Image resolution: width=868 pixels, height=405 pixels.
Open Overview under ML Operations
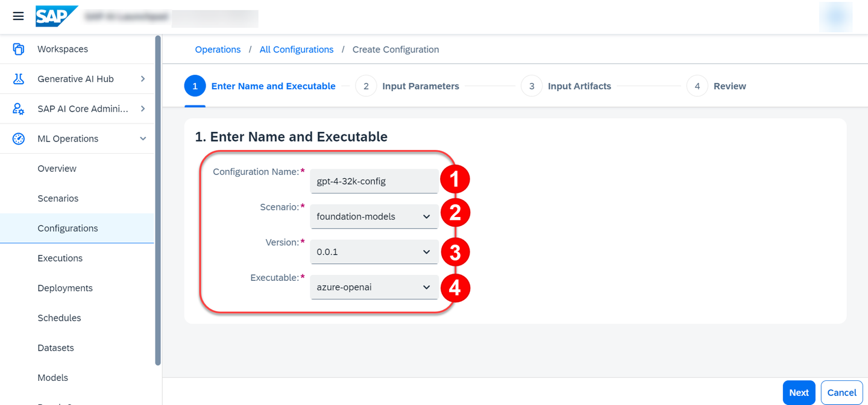pyautogui.click(x=77, y=169)
